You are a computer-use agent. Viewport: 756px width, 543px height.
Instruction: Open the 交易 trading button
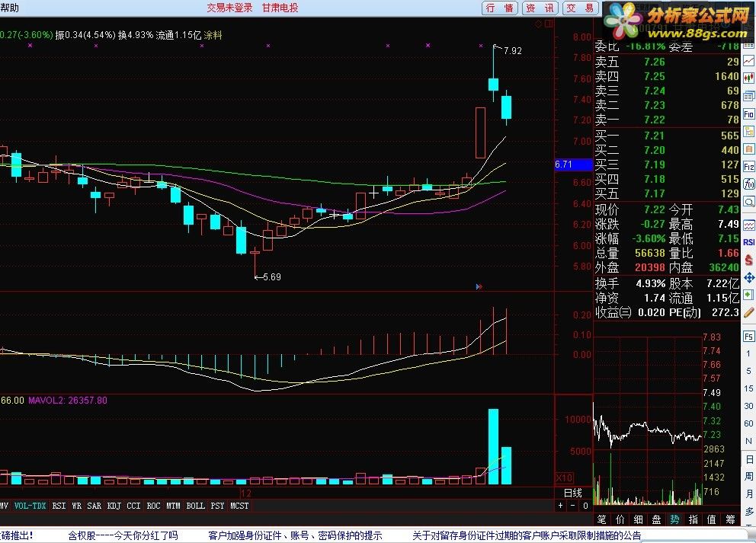tap(580, 8)
